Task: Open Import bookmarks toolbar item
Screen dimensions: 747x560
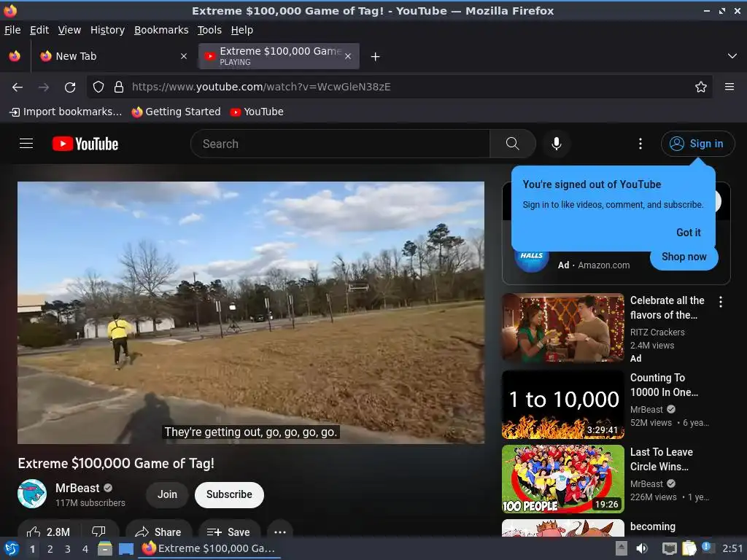Action: tap(66, 112)
